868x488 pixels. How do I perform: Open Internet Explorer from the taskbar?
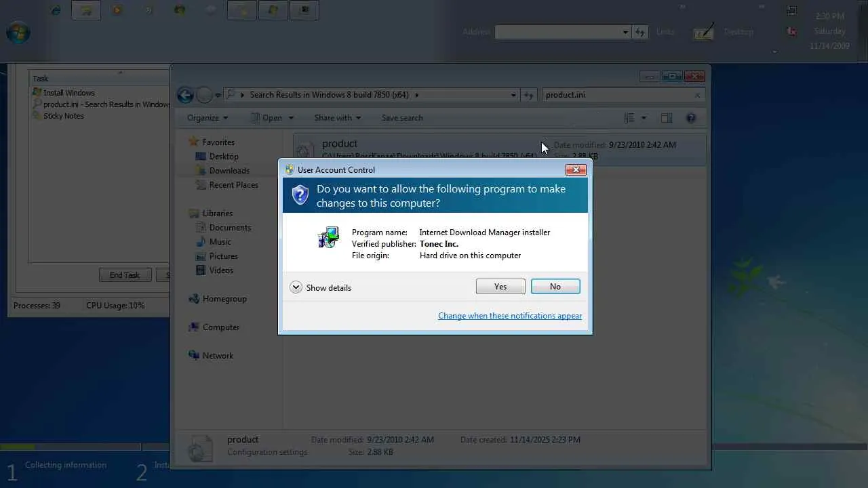click(56, 10)
